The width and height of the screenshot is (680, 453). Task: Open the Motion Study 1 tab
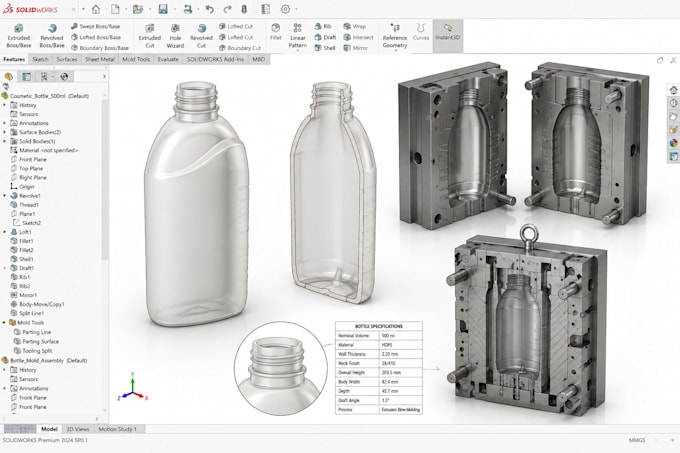(x=117, y=429)
